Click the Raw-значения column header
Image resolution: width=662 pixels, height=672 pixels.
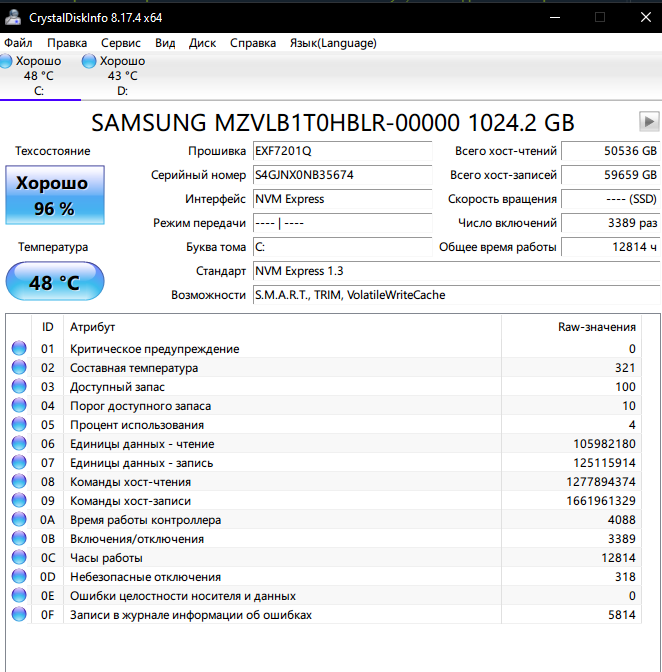pyautogui.click(x=571, y=327)
